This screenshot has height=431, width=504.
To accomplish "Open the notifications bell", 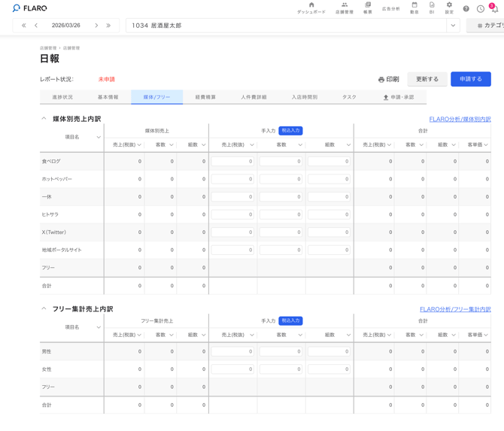I will [494, 9].
